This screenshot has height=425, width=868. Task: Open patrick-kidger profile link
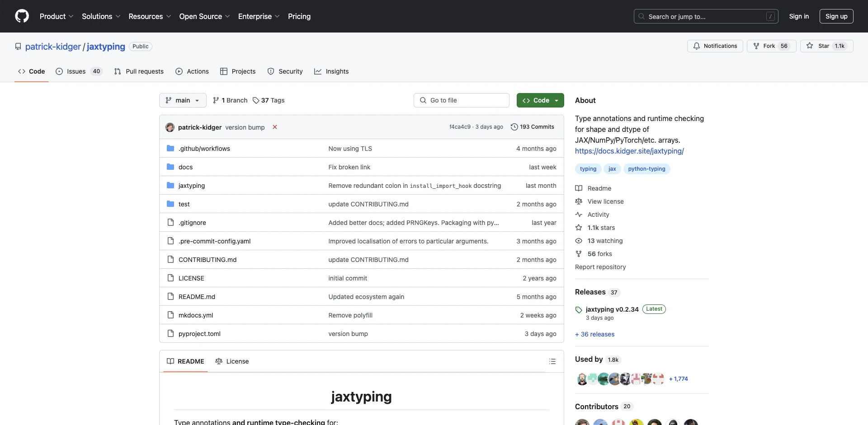coord(53,47)
